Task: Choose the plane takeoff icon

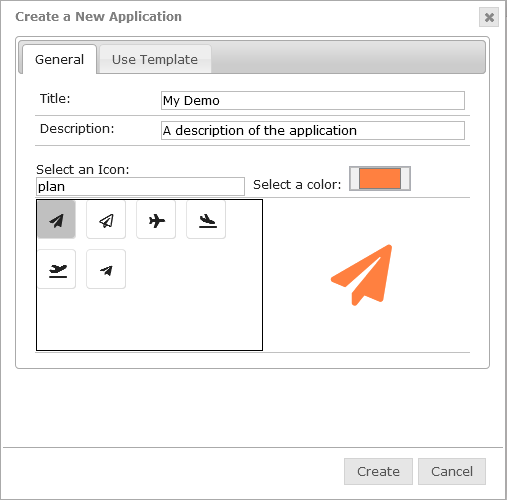Action: coord(57,269)
